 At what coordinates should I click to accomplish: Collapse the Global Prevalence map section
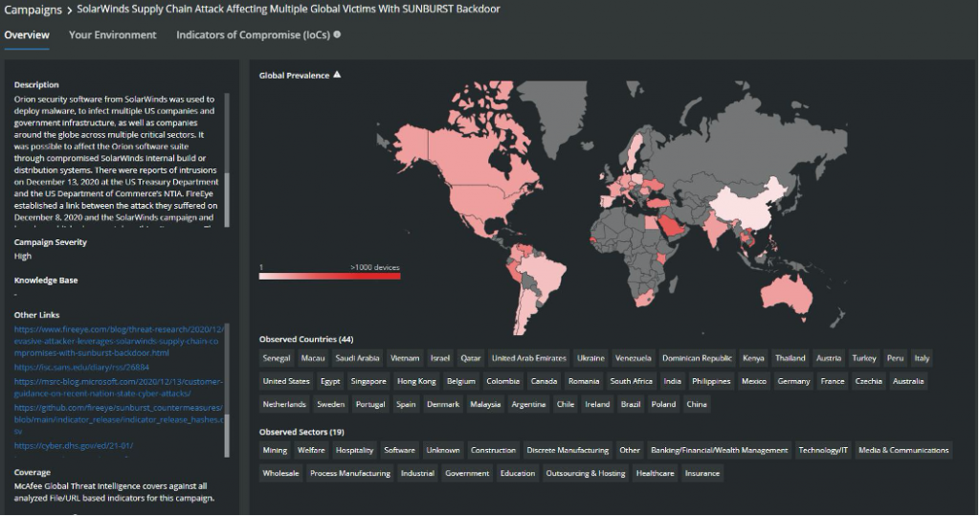pos(336,75)
